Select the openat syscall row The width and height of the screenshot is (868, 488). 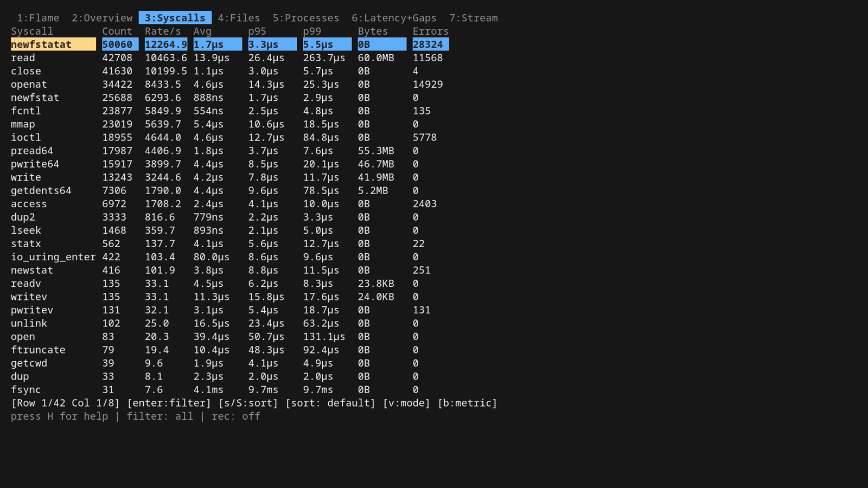(x=230, y=85)
